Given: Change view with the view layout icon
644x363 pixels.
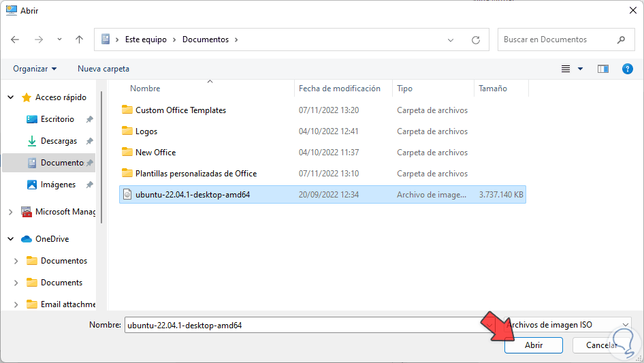Looking at the screenshot, I should pyautogui.click(x=566, y=69).
